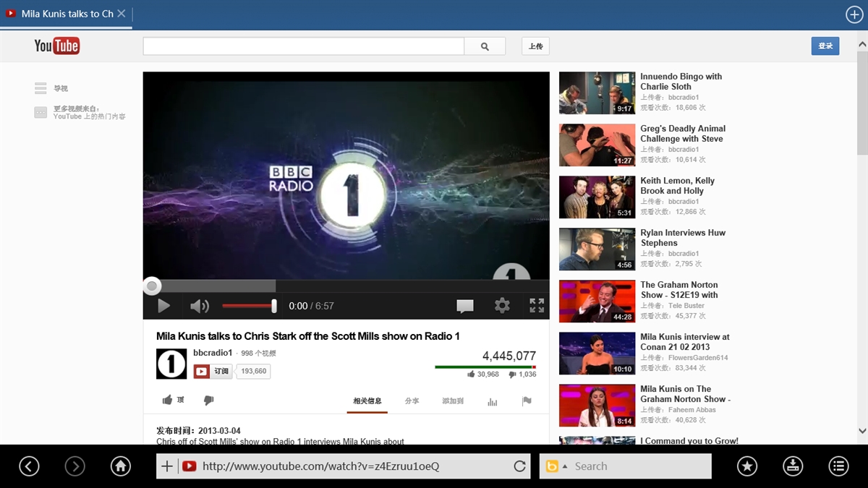
Task: Open bookmarks star icon in bottom bar
Action: [x=747, y=466]
